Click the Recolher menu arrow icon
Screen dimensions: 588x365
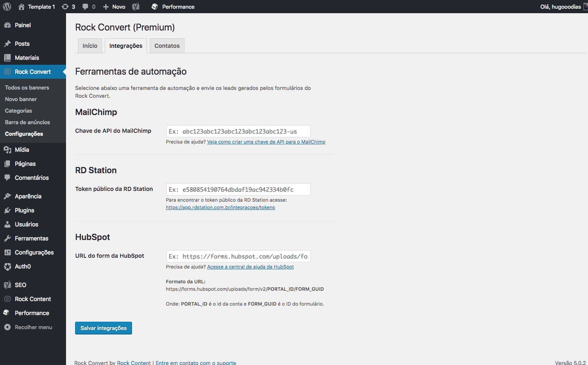click(x=7, y=327)
